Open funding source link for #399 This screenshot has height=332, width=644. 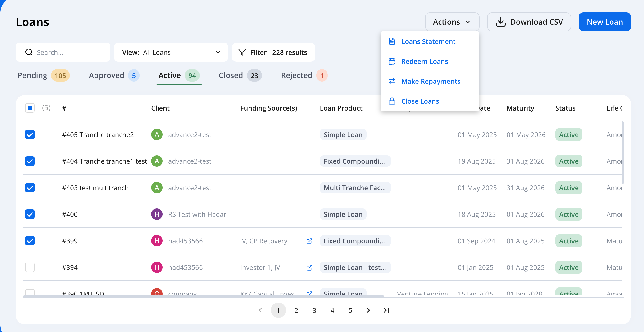309,241
